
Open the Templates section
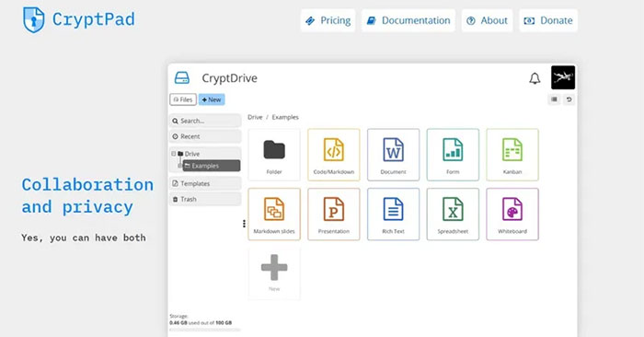click(x=205, y=183)
